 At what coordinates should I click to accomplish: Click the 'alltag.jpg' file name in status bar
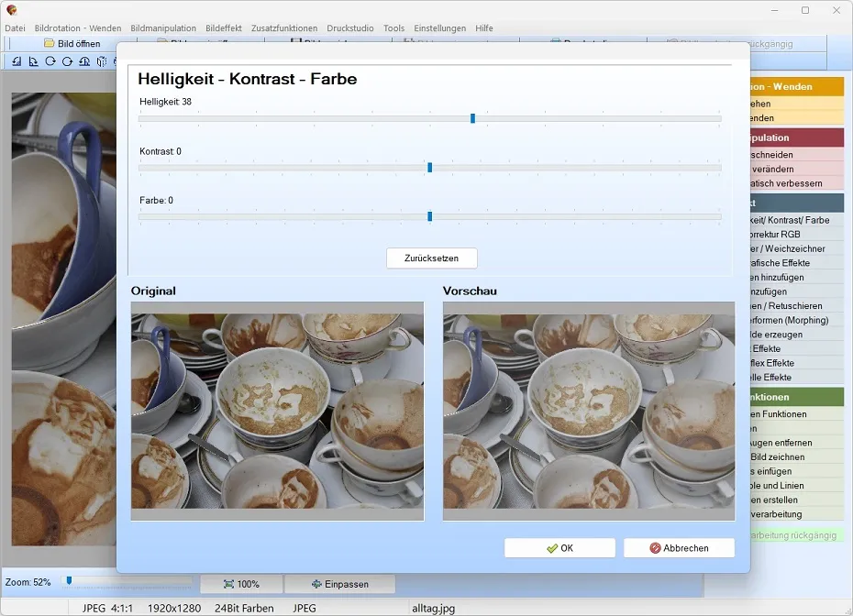click(433, 609)
